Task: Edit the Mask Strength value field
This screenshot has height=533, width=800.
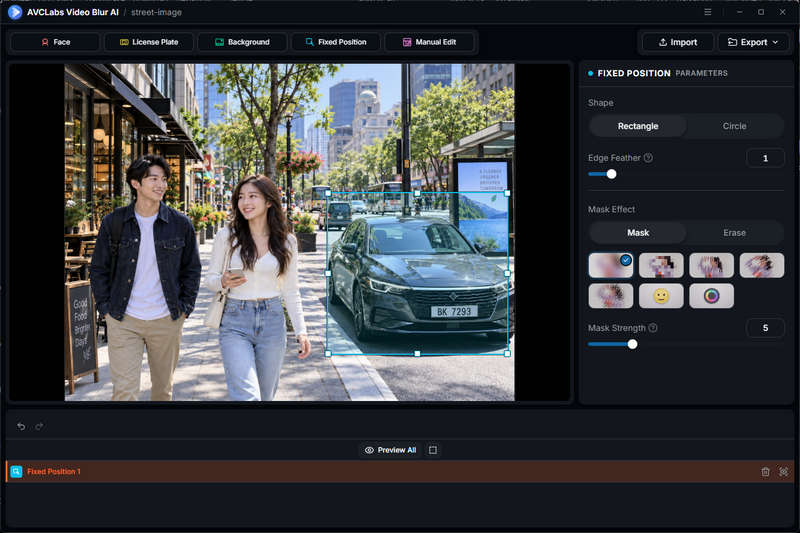Action: point(765,328)
